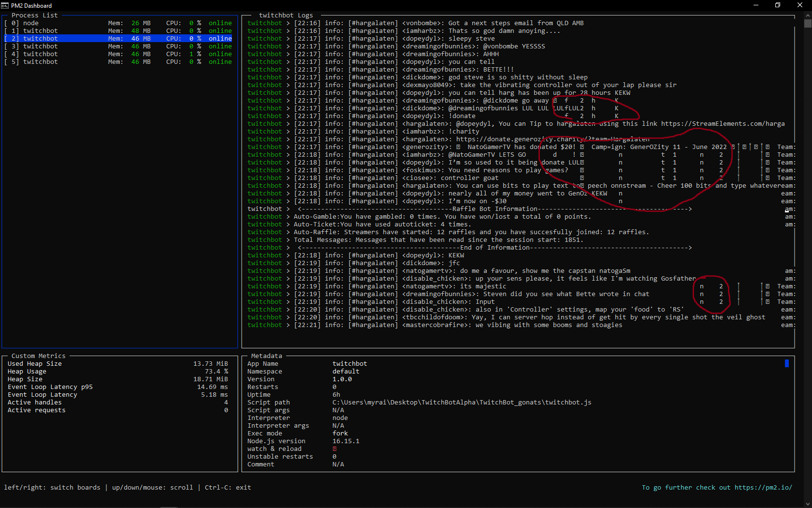This screenshot has height=508, width=812.
Task: Click the Ctrl-C: exit hint in the status bar
Action: pos(227,487)
